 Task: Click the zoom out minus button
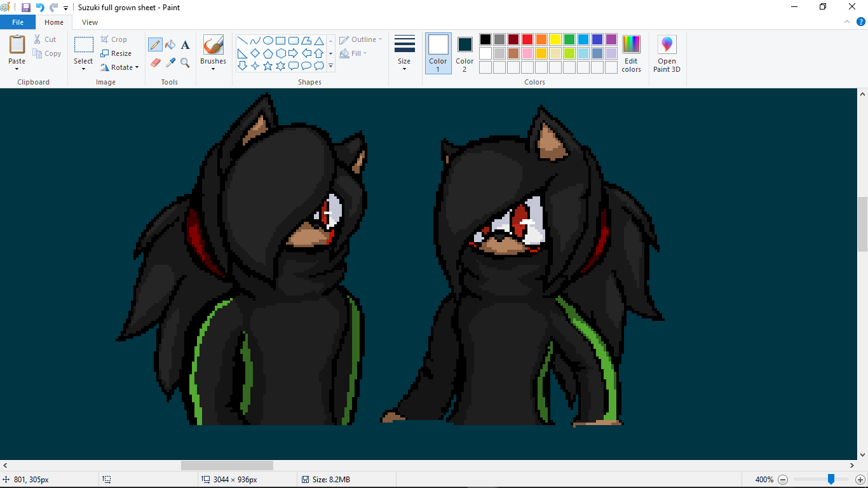click(783, 480)
